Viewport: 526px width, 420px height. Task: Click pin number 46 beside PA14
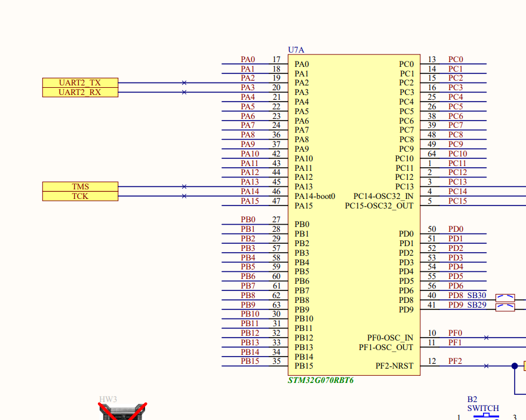point(276,191)
